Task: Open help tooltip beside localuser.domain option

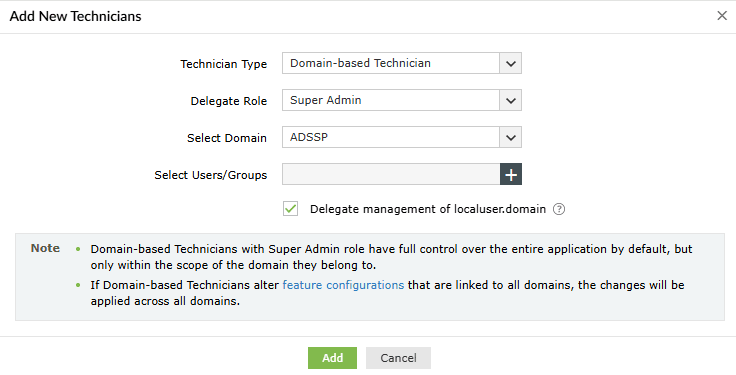Action: [x=559, y=209]
